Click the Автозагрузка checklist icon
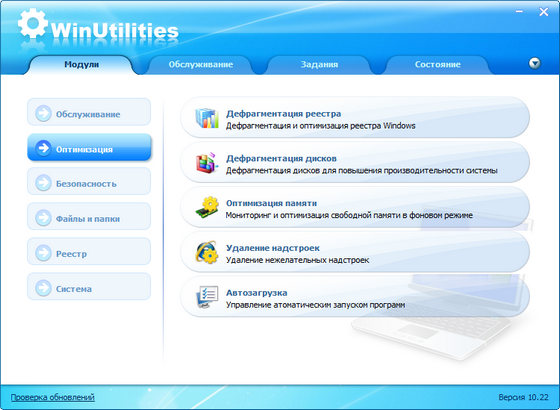Image resolution: width=560 pixels, height=410 pixels. click(x=207, y=297)
